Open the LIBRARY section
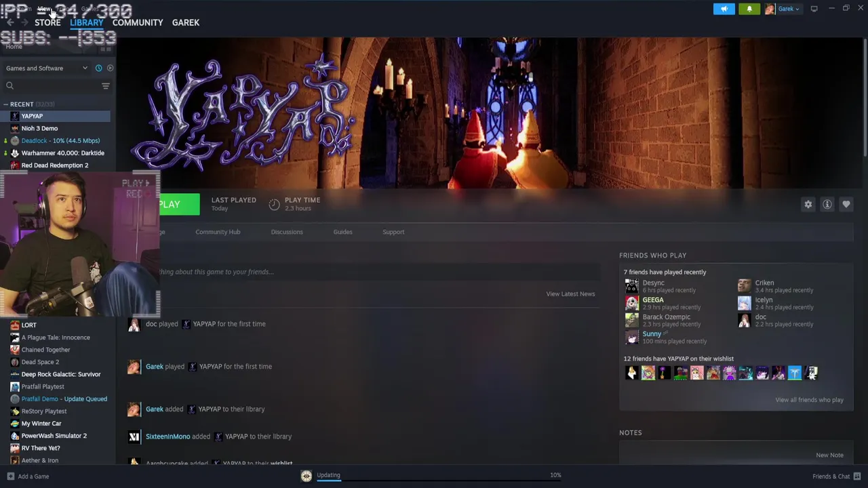Image resolution: width=868 pixels, height=488 pixels. (87, 22)
